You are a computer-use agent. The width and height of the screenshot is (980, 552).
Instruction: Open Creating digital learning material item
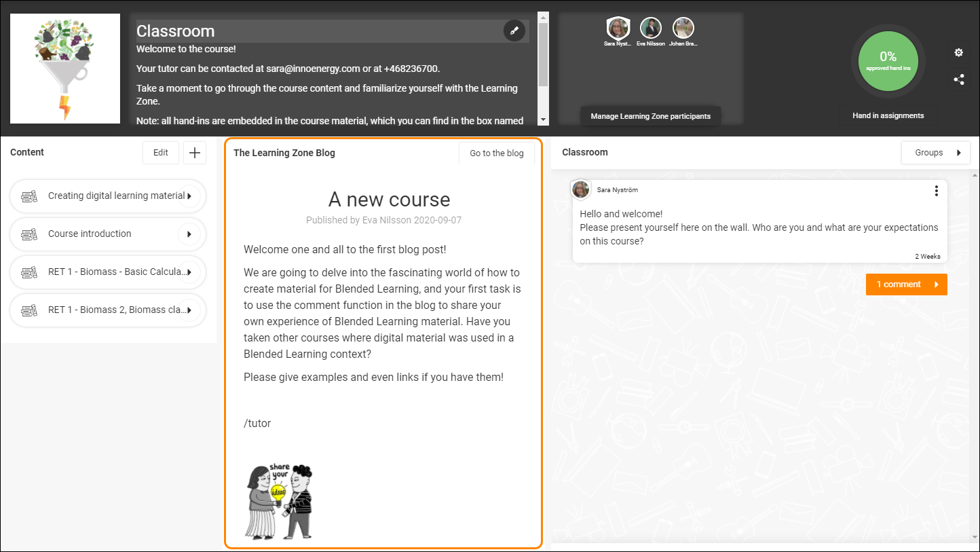click(x=108, y=196)
